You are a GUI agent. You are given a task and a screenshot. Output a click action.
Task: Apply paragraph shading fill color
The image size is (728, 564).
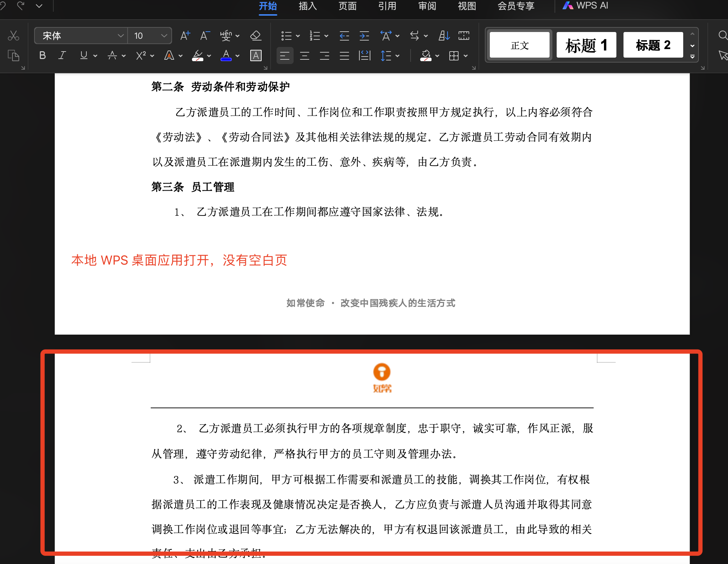point(425,55)
